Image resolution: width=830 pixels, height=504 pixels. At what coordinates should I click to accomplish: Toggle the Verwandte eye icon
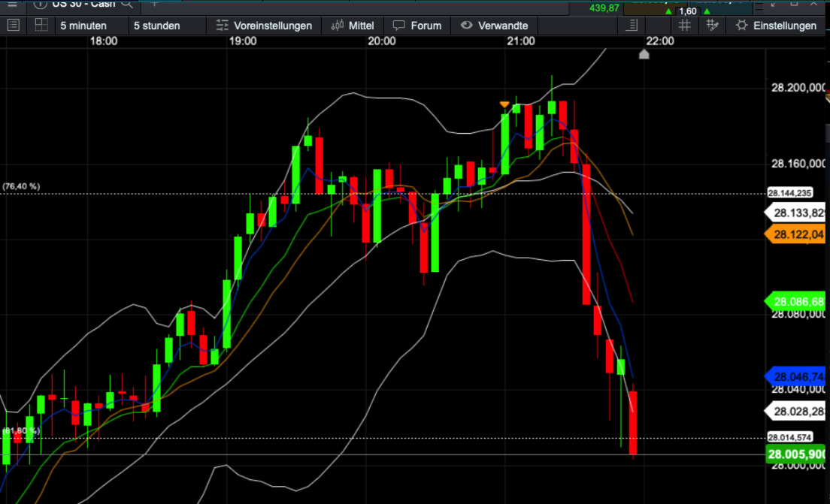click(466, 25)
